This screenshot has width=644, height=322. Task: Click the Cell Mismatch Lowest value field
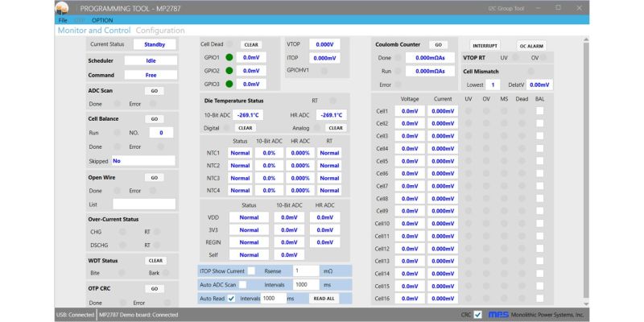493,85
